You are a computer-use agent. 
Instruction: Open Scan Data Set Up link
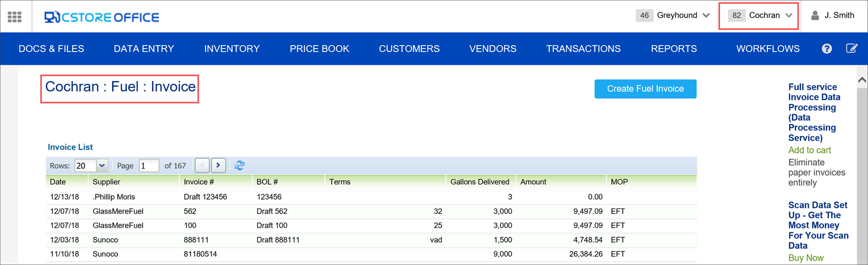click(x=818, y=225)
